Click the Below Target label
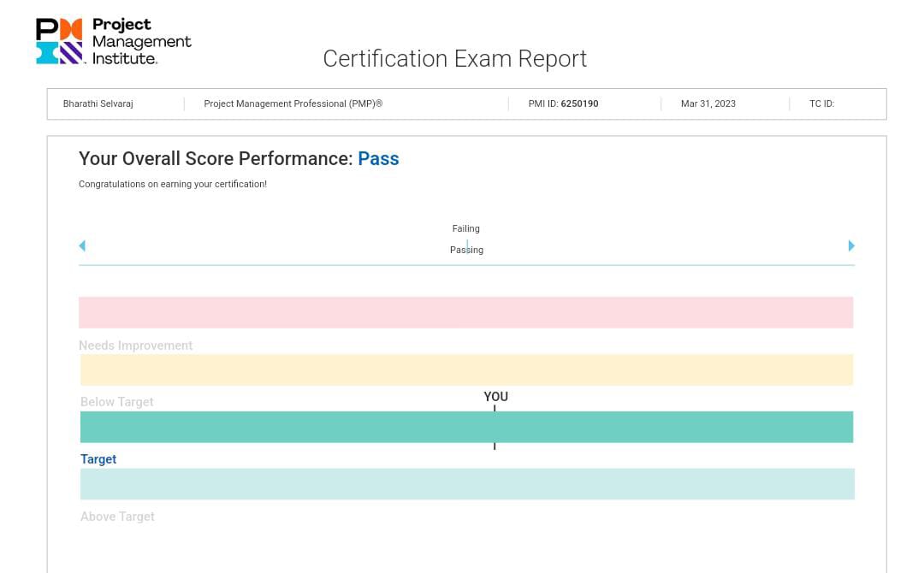The height and width of the screenshot is (573, 924). (116, 402)
